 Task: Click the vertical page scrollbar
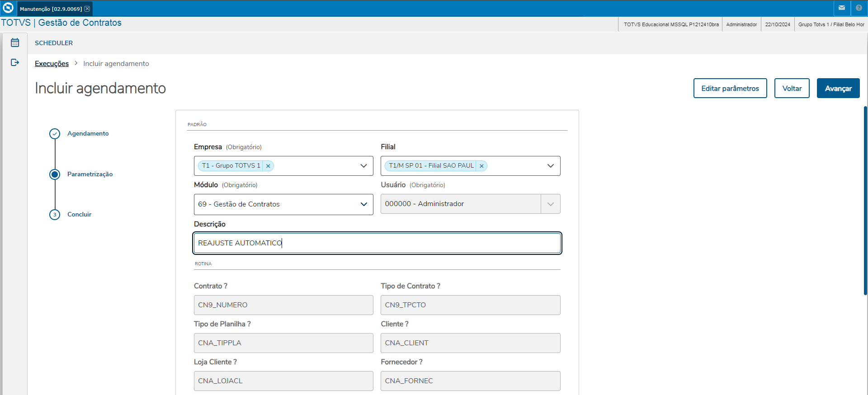(x=865, y=199)
